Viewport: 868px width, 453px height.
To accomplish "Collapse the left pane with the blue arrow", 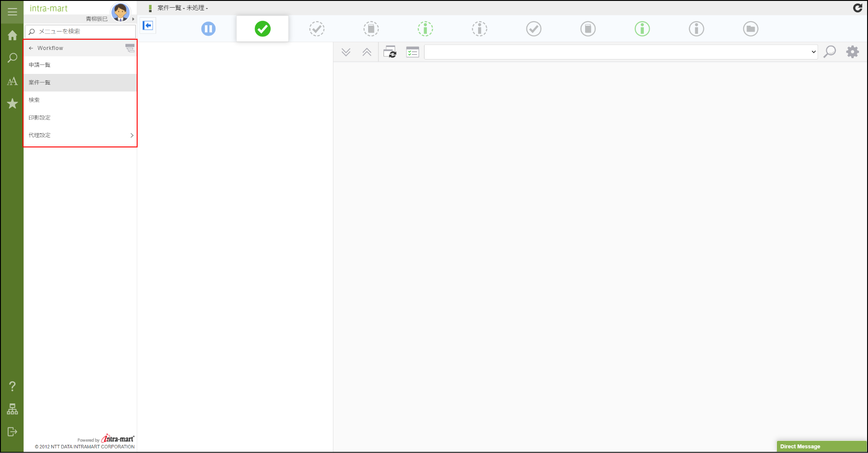I will pos(148,25).
